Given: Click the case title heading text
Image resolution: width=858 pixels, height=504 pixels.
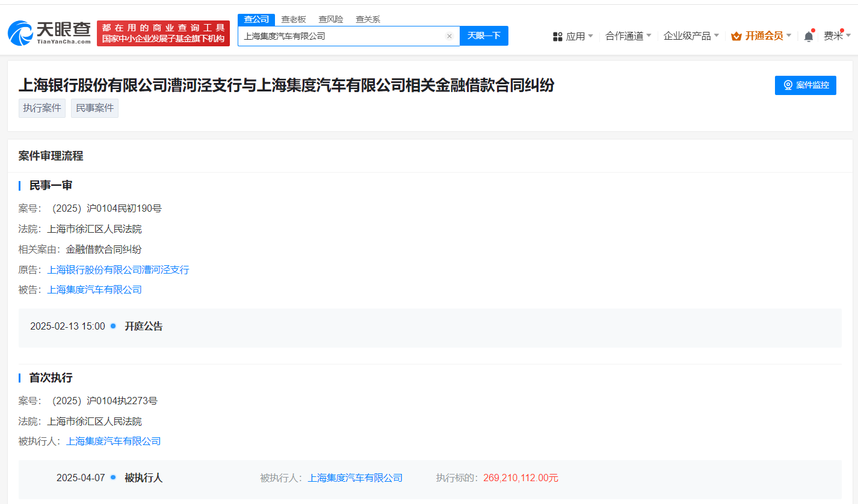Looking at the screenshot, I should coord(286,85).
